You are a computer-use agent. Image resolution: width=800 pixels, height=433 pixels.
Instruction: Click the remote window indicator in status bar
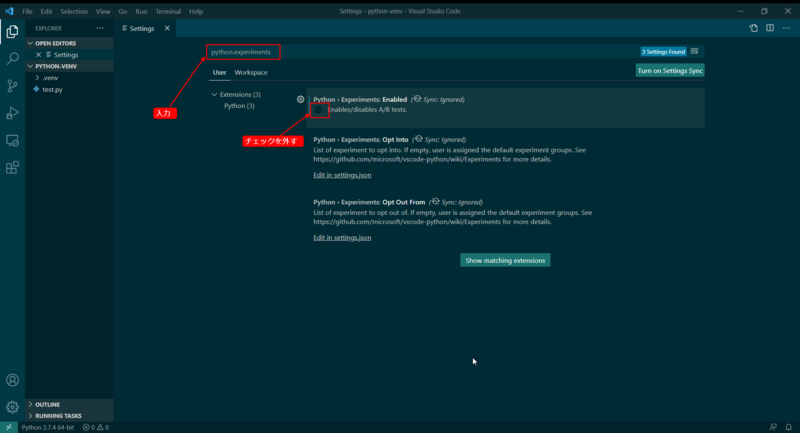point(9,427)
